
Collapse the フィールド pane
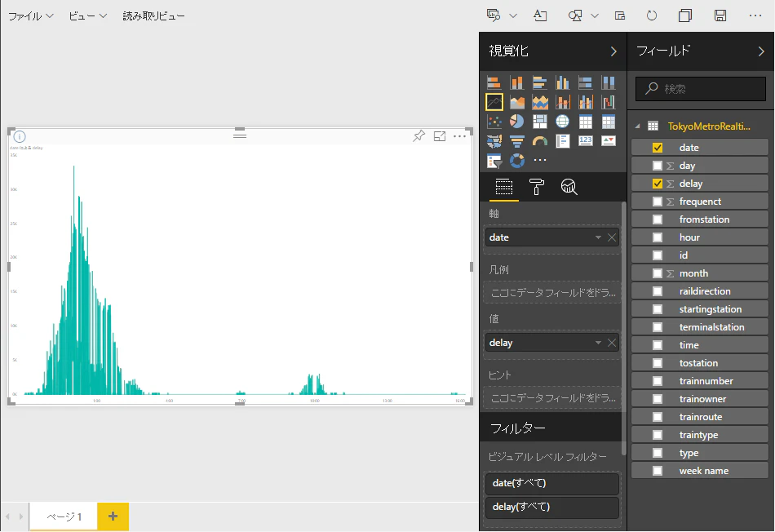point(761,51)
